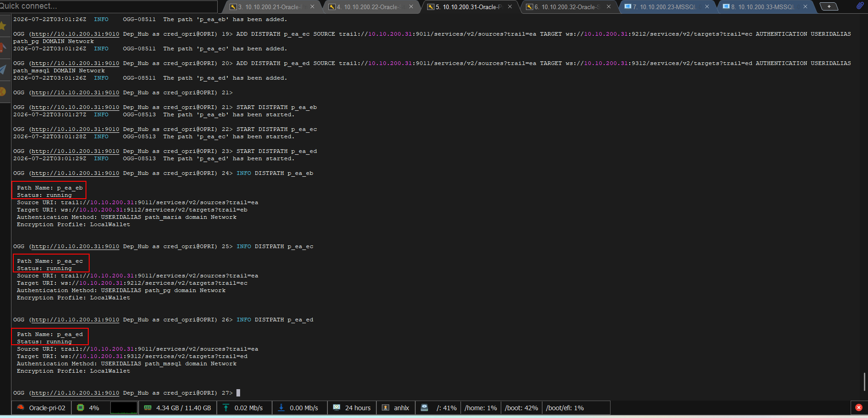868x418 pixels.
Task: Open http://10.10.200.31:9010 link at prompt 19
Action: 75,34
